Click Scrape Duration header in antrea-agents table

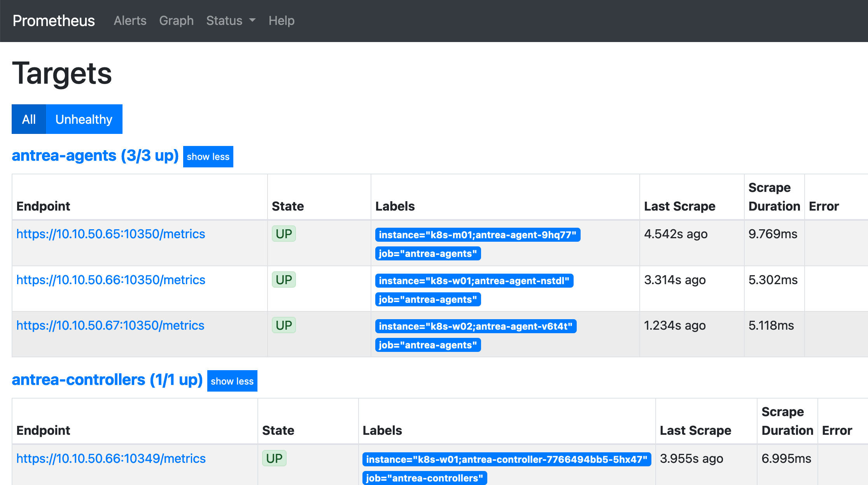774,197
